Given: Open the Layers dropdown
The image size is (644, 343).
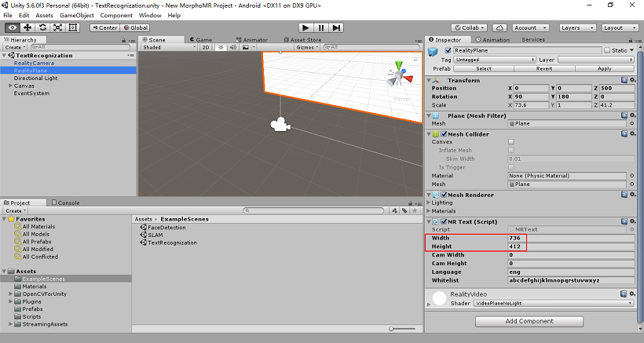Looking at the screenshot, I should tap(578, 27).
